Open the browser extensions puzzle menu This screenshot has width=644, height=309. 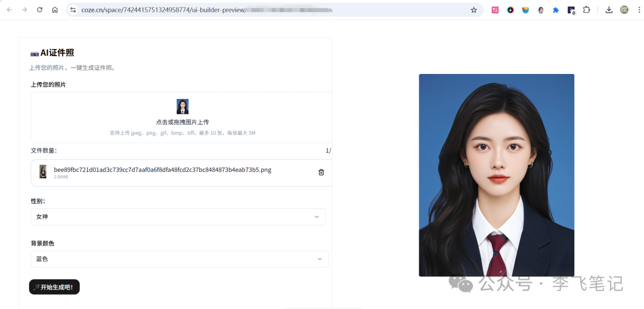[x=587, y=10]
